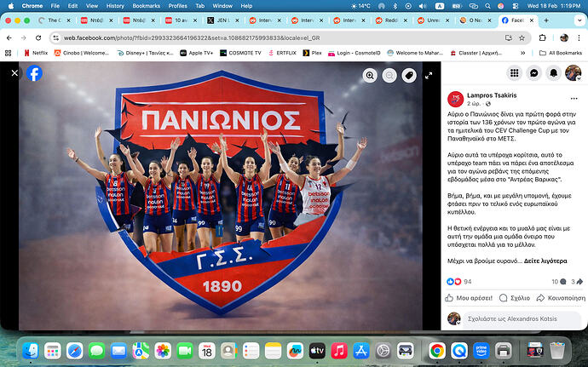Open Finder from the Dock
The height and width of the screenshot is (367, 588).
31,352
